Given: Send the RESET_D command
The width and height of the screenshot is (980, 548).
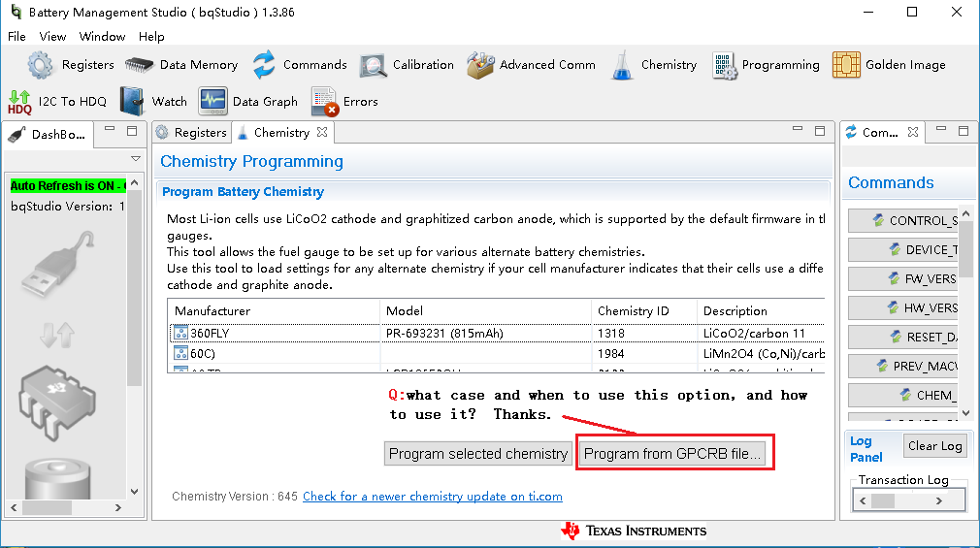Looking at the screenshot, I should 903,337.
